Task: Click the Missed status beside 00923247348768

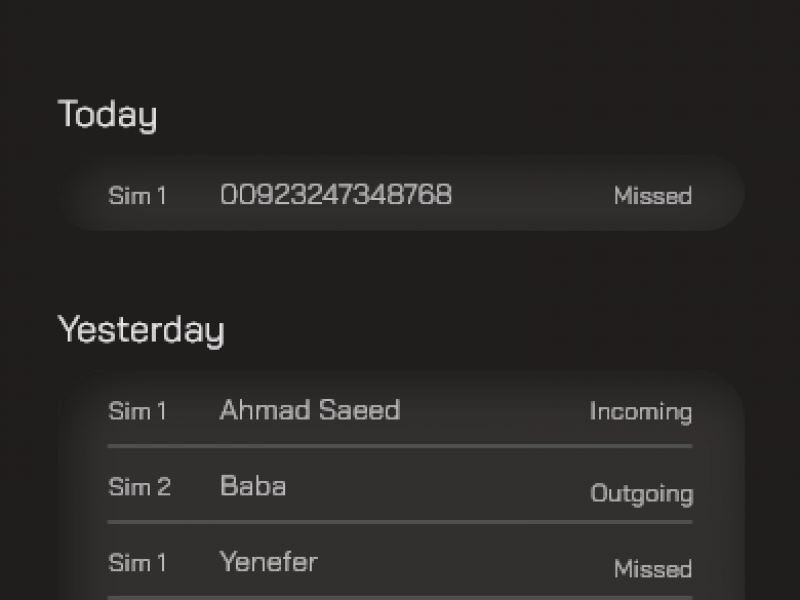Action: click(x=652, y=196)
